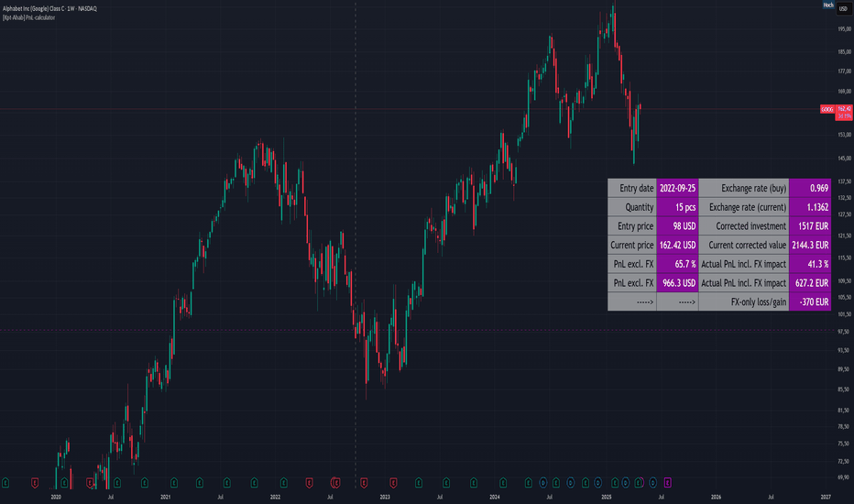This screenshot has width=854, height=504.
Task: Click the red earnings marker before the 2020 label
Action: pyautogui.click(x=35, y=482)
